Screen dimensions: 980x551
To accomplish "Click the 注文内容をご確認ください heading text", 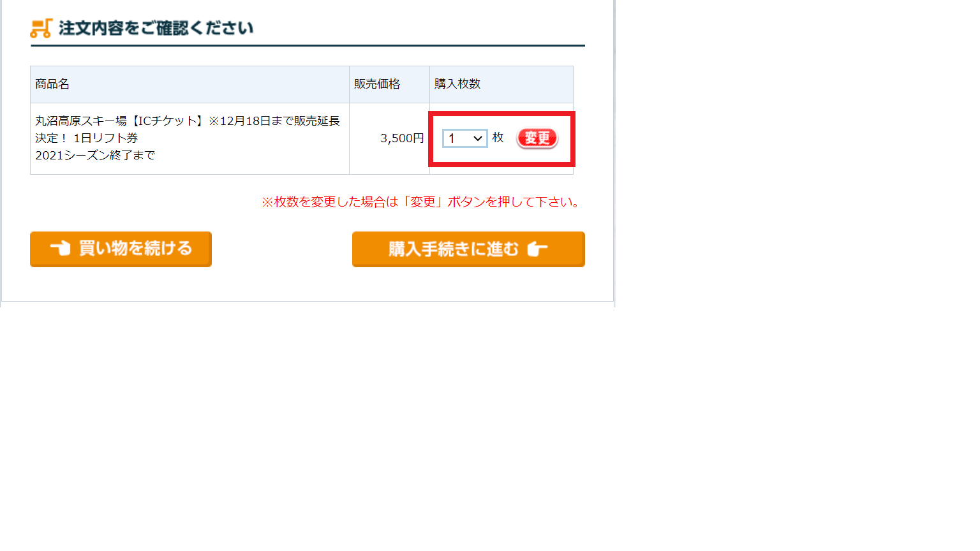I will pos(156,28).
